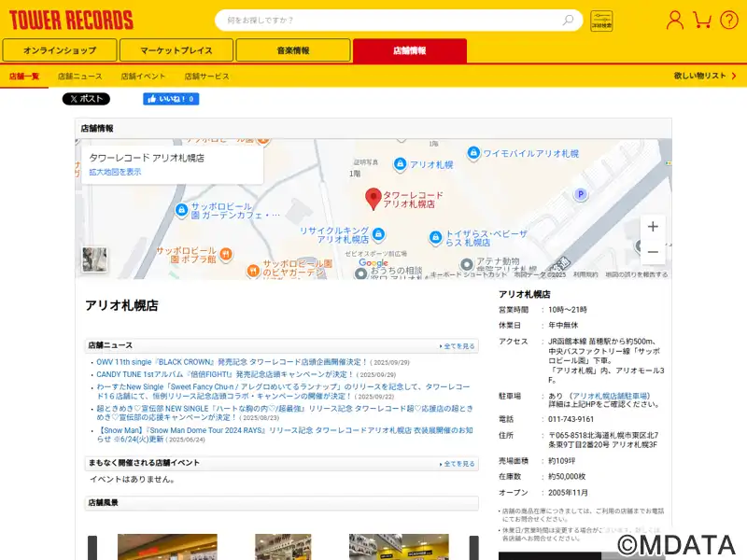Click the 約50,000枚 stock count value
Viewport: 747px width, 560px height.
567,476
